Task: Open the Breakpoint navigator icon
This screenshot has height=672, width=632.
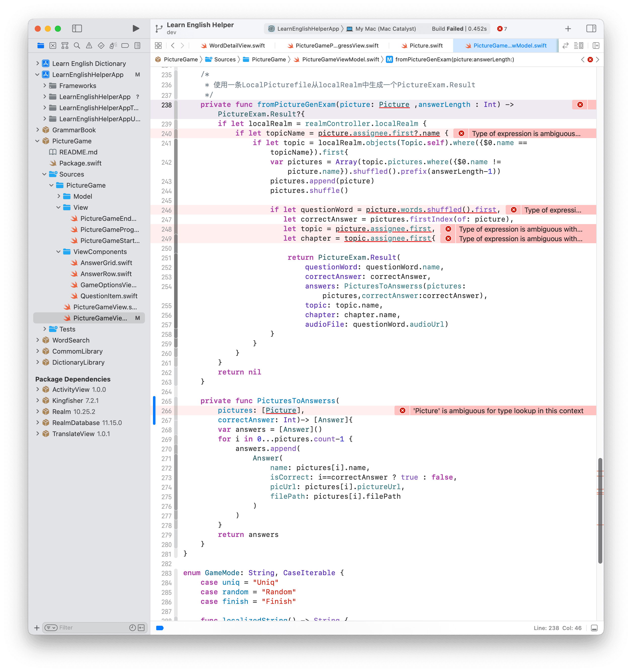Action: [125, 46]
